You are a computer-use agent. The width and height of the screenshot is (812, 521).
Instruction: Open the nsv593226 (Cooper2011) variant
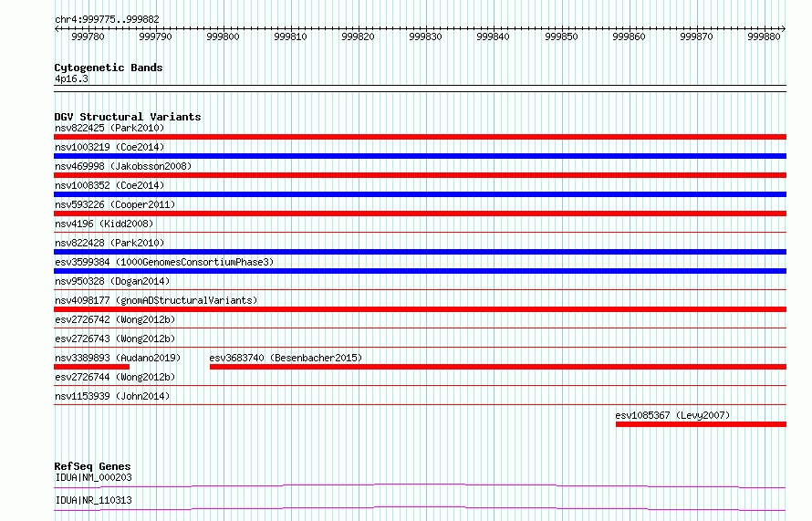[115, 204]
